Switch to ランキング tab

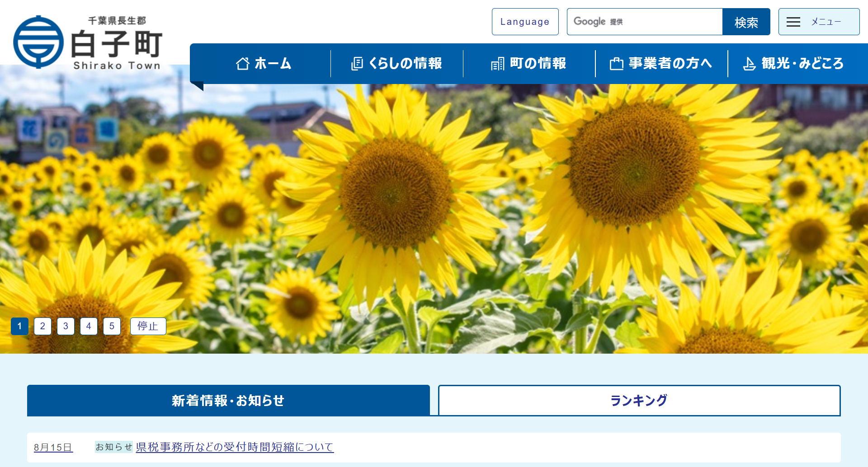point(639,401)
